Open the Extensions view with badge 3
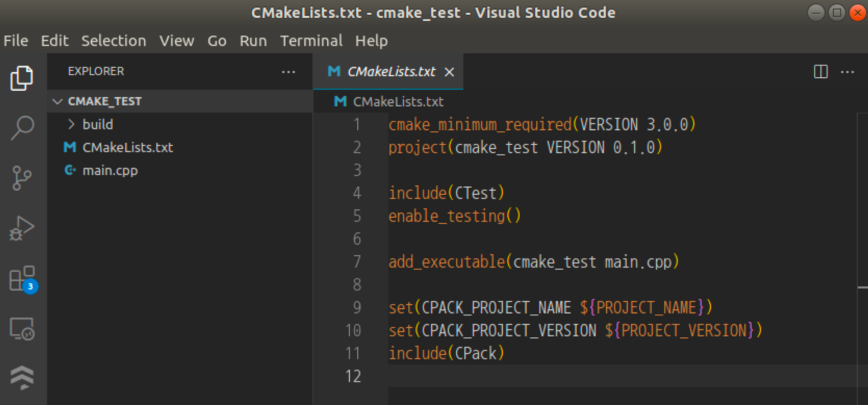The height and width of the screenshot is (405, 868). point(23,279)
